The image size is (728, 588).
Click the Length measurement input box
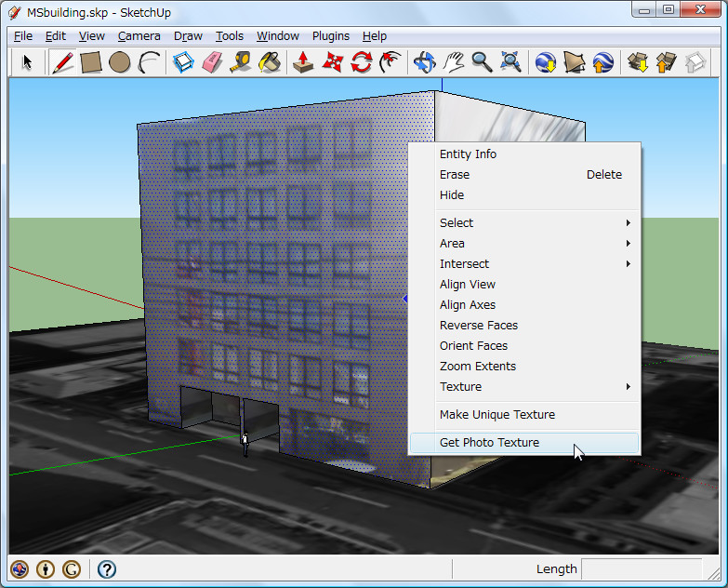tap(642, 569)
